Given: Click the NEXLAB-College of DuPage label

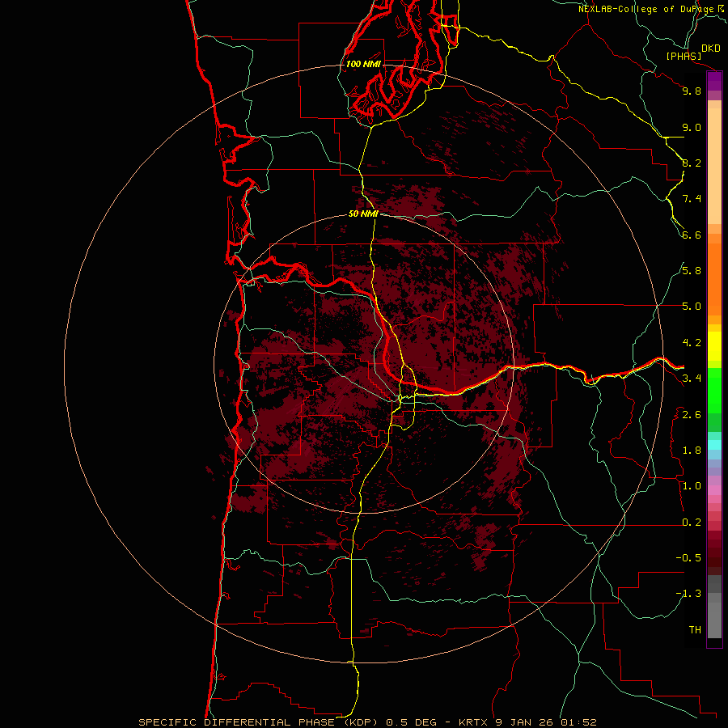Looking at the screenshot, I should point(645,9).
